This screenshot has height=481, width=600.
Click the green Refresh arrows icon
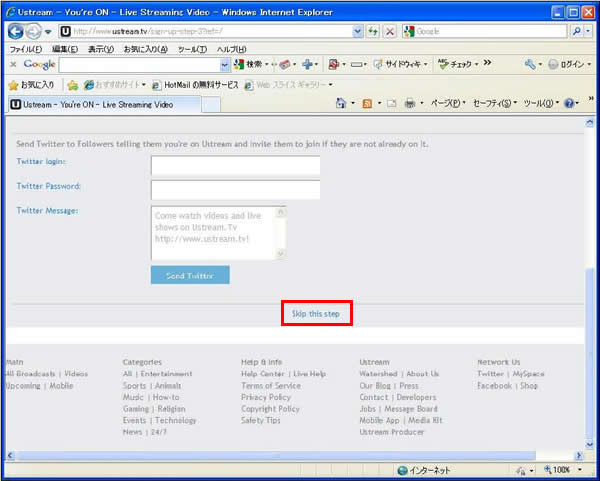373,31
